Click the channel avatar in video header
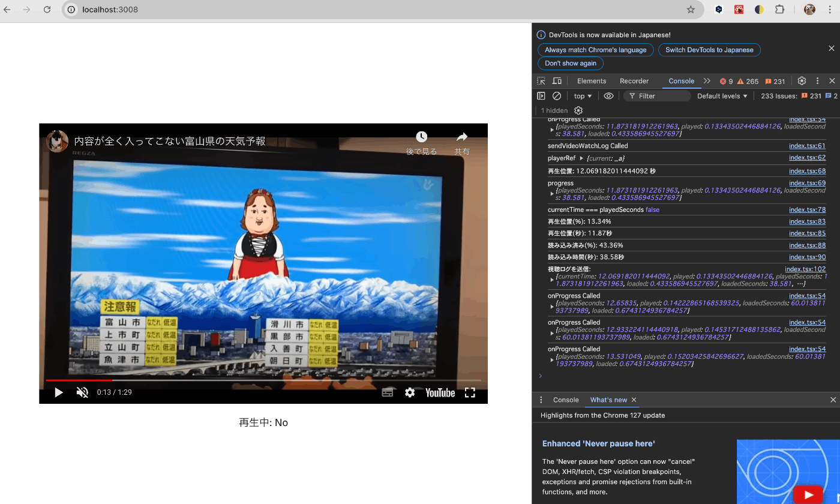 tap(58, 142)
